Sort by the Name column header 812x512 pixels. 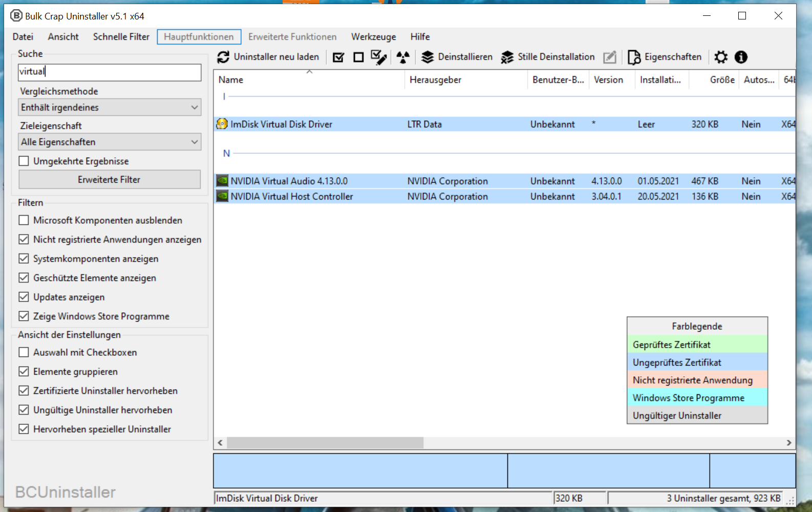[x=309, y=80]
